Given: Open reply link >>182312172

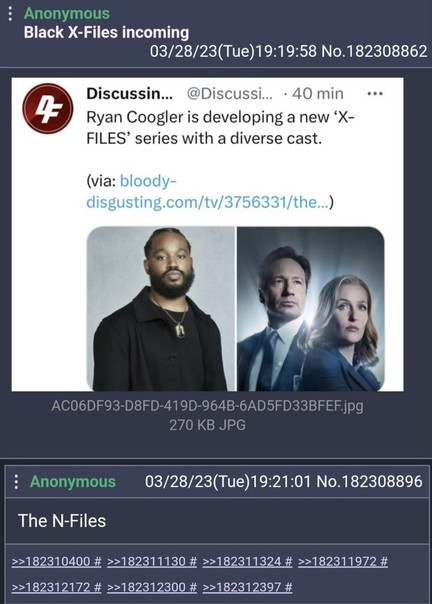Looking at the screenshot, I should pos(51,587).
